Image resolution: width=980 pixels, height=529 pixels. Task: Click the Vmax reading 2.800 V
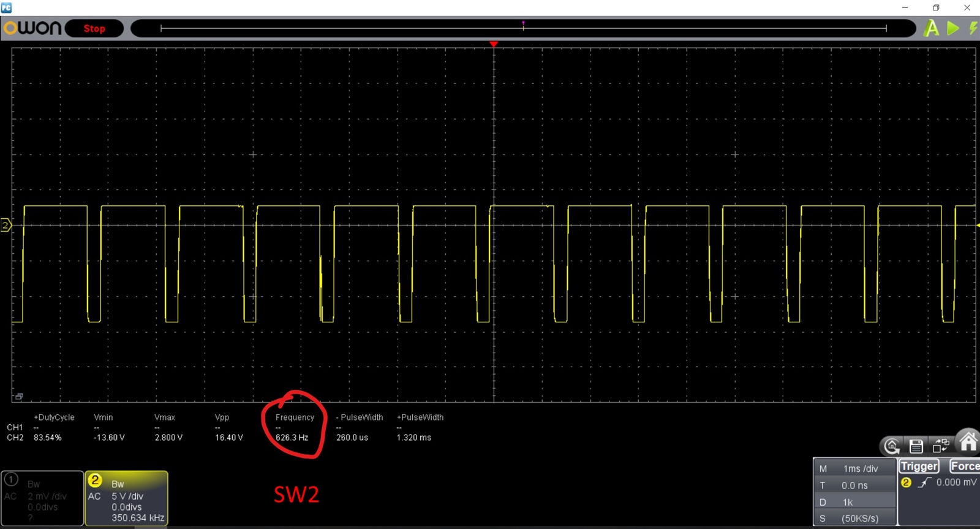click(168, 438)
